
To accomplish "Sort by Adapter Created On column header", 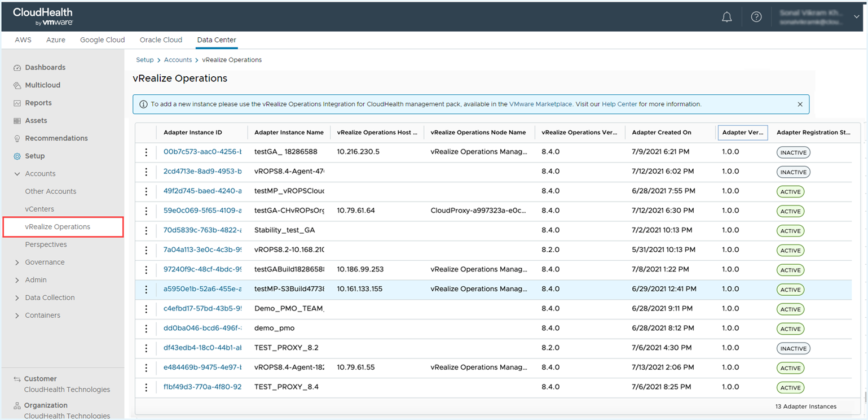I will click(662, 133).
